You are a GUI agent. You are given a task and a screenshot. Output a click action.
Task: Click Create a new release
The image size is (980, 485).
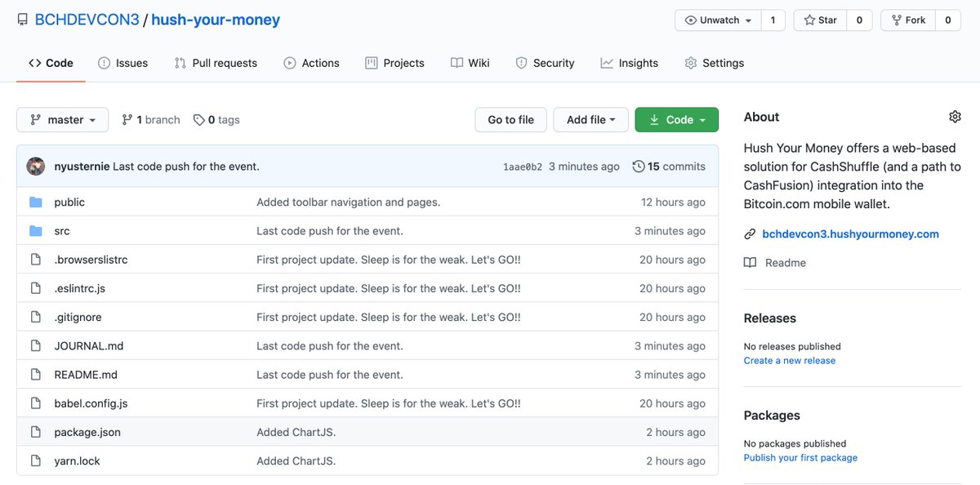[790, 361]
